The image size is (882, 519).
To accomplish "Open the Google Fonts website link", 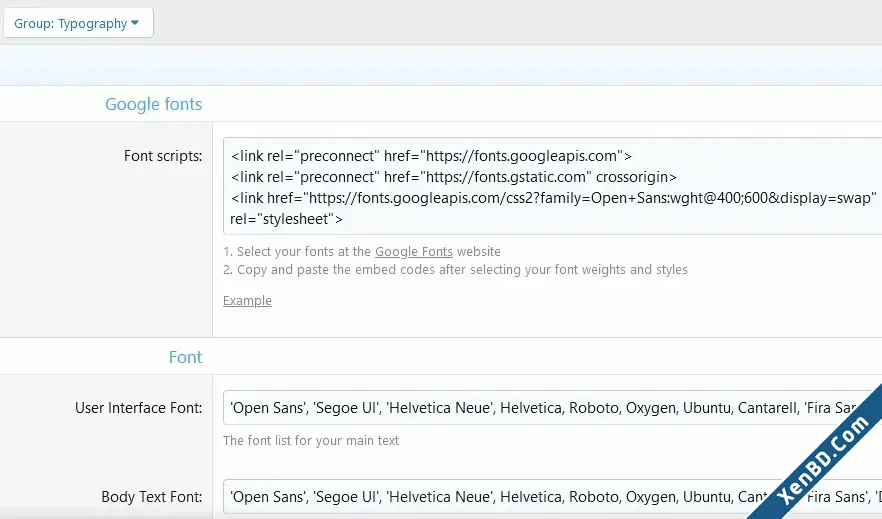I will point(413,251).
